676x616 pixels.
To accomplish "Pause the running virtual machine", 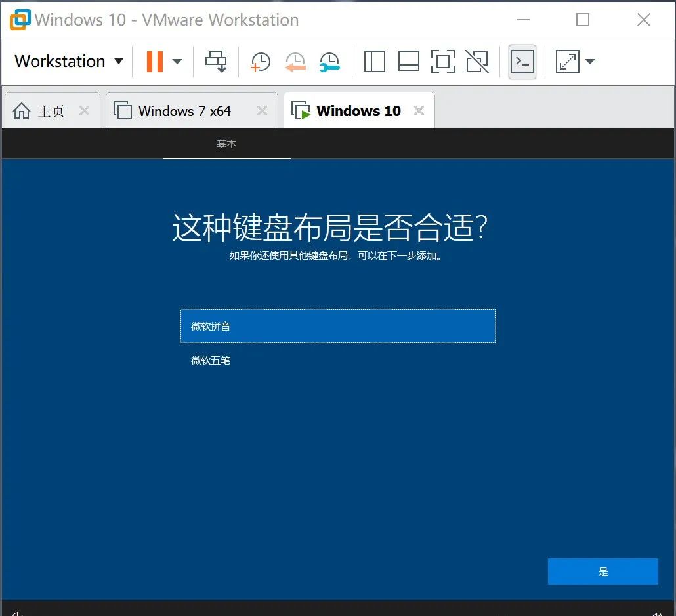I will tap(154, 61).
